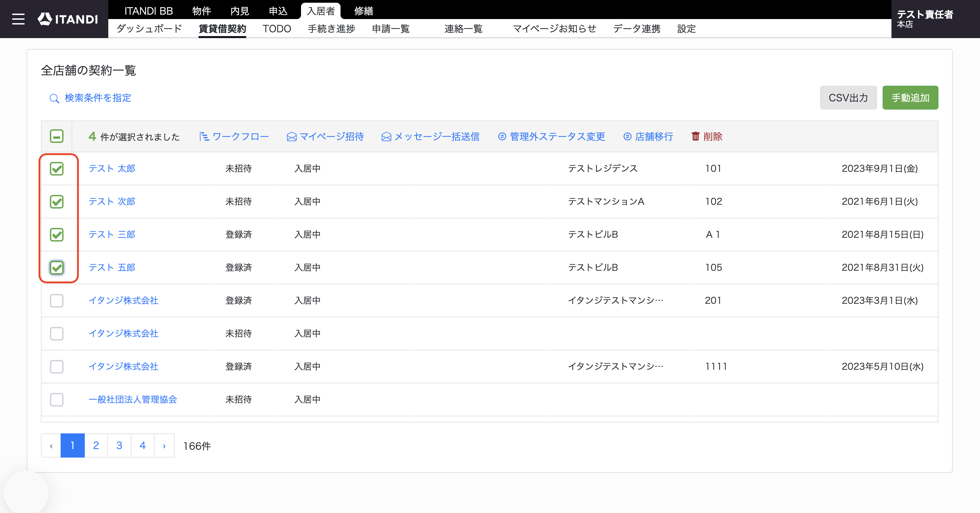This screenshot has height=513, width=980.
Task: Open 一般社団法人管理協会 contract link
Action: (133, 399)
